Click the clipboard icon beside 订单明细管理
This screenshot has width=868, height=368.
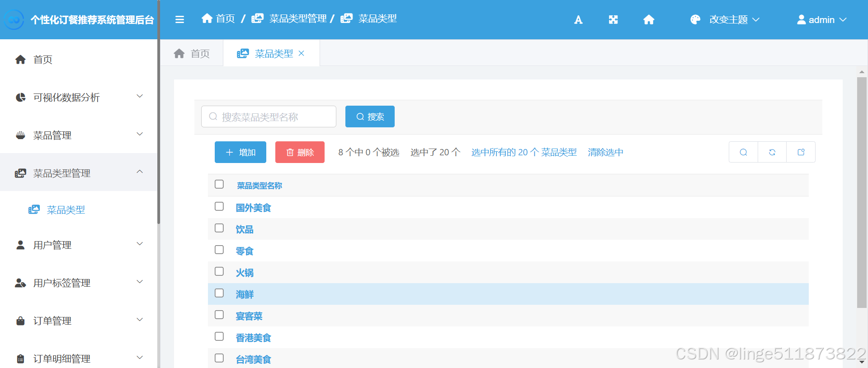pos(20,359)
